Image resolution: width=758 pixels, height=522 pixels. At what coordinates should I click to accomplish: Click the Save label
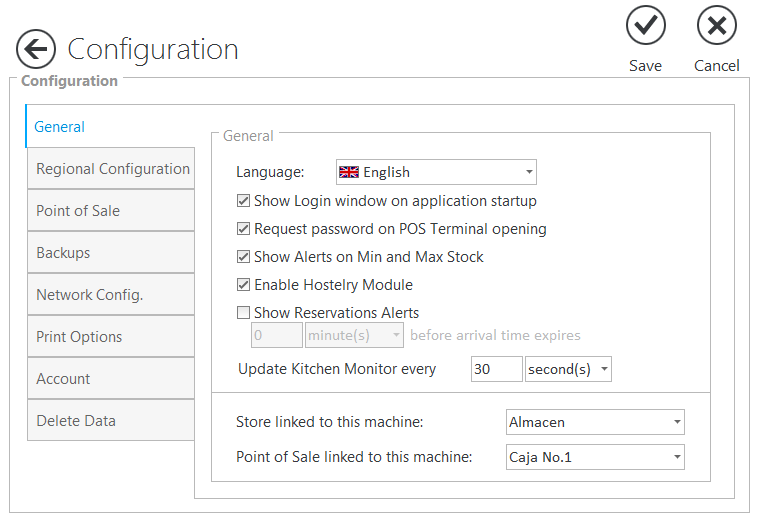pos(645,66)
